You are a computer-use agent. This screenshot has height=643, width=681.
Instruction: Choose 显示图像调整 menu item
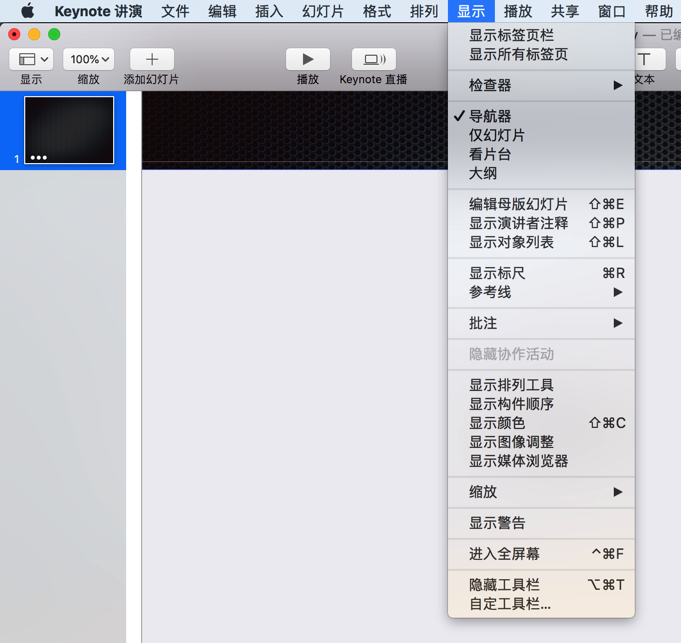pyautogui.click(x=541, y=442)
